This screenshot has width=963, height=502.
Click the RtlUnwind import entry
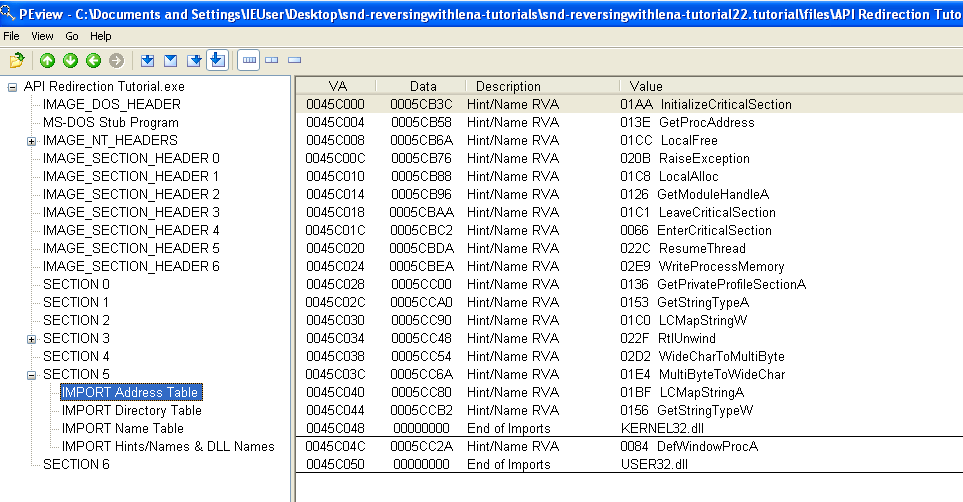click(x=630, y=339)
